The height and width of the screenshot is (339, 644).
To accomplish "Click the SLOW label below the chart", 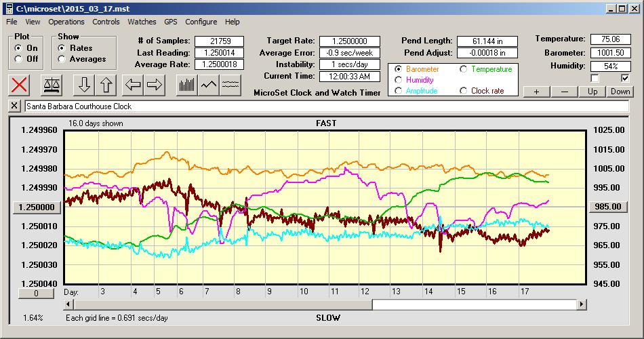I will coord(327,317).
